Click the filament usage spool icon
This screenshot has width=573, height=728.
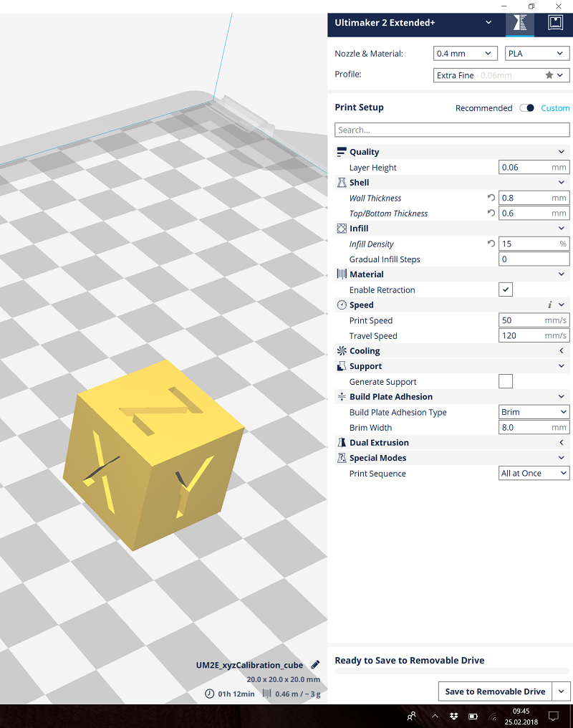coord(266,693)
